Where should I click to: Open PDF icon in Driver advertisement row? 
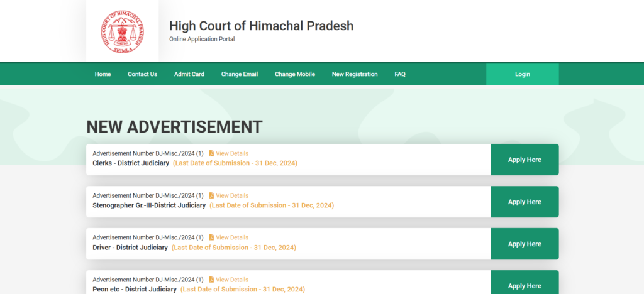click(x=211, y=237)
